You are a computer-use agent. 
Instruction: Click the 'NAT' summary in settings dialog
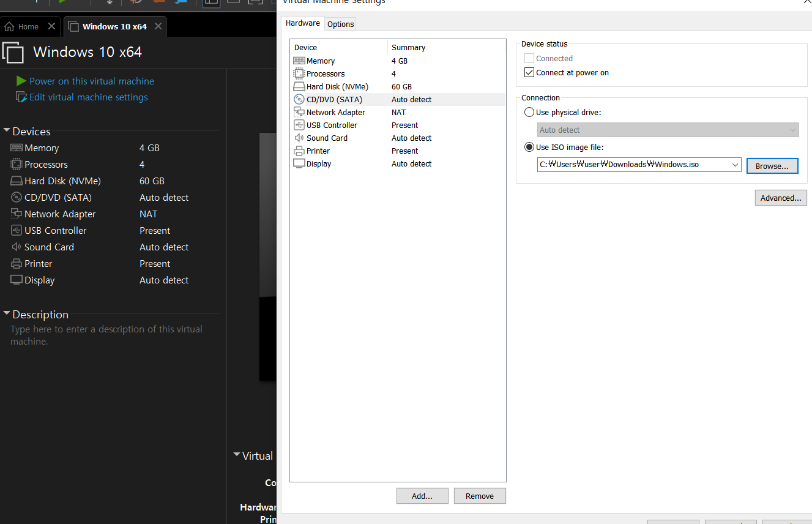(x=398, y=112)
